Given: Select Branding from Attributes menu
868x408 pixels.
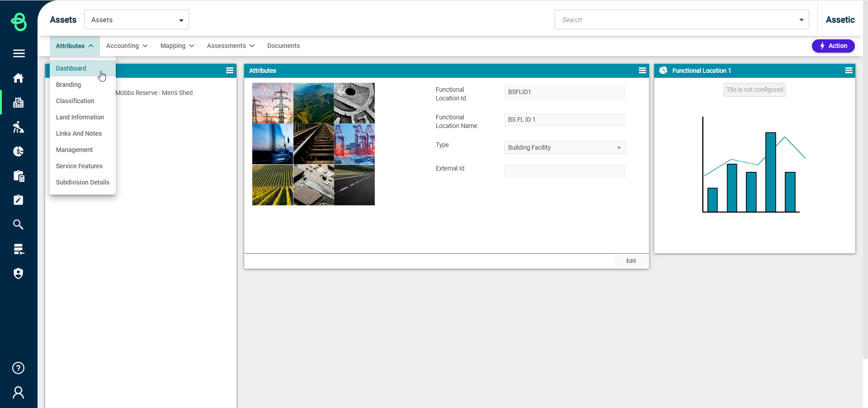Looking at the screenshot, I should coord(83,85).
